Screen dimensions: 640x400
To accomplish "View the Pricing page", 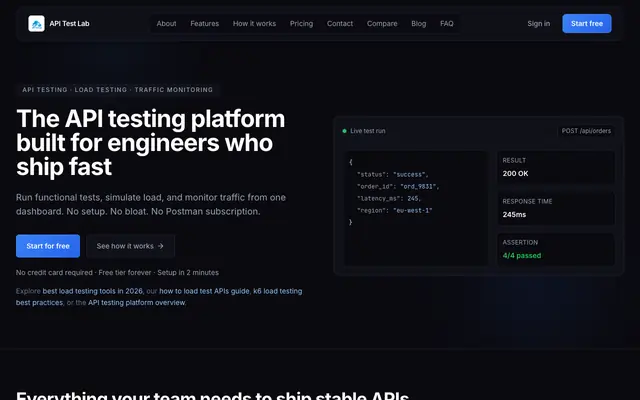I will point(301,24).
